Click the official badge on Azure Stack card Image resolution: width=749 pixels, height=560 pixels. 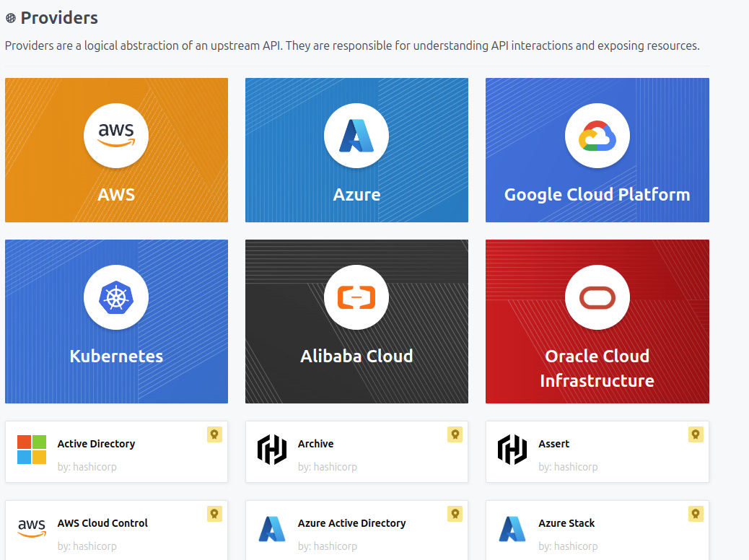pos(696,514)
